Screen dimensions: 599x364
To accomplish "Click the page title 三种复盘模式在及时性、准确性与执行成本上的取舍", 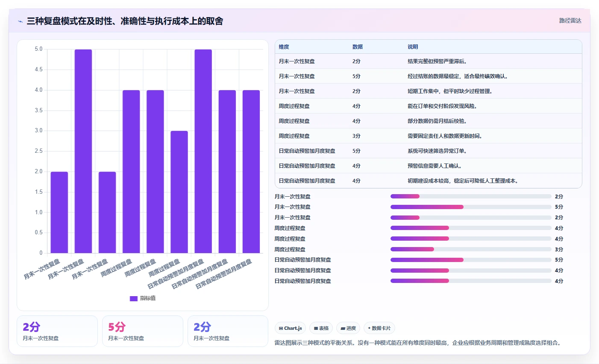I will point(125,21).
